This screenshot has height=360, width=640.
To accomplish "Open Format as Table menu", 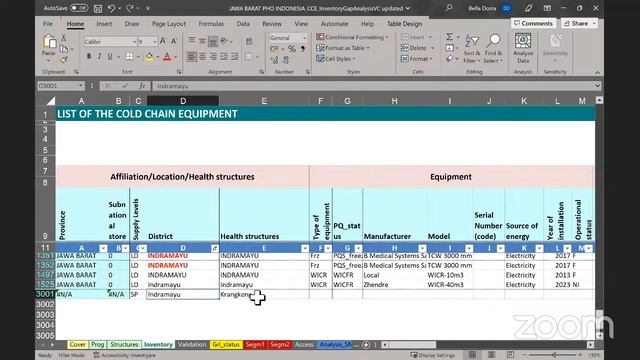I will [x=343, y=48].
